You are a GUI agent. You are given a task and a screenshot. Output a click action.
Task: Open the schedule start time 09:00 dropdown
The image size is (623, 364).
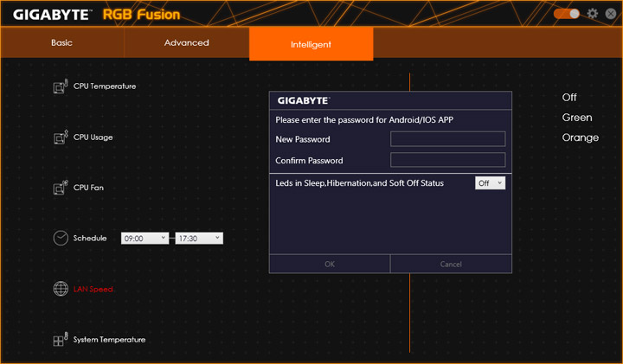145,238
